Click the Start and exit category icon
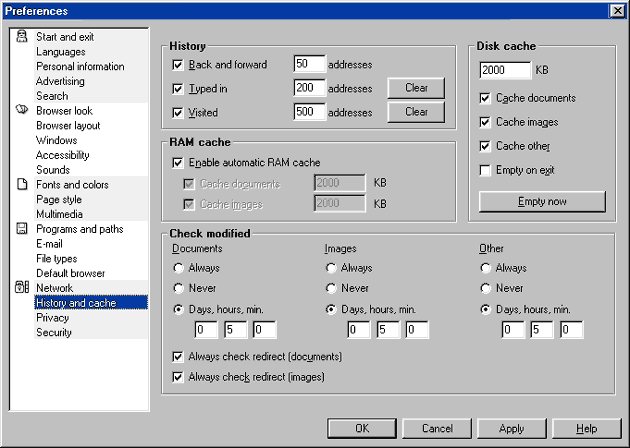The image size is (630, 448). tap(22, 37)
